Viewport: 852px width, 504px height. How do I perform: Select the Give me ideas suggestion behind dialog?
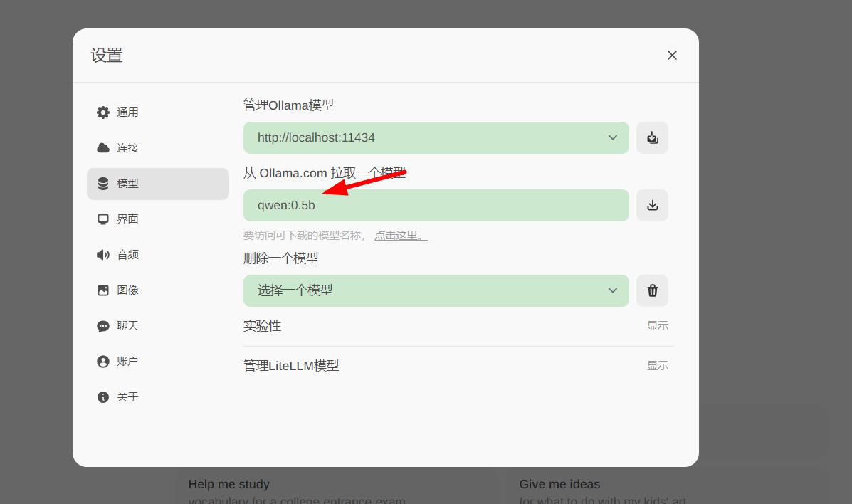tap(667, 487)
